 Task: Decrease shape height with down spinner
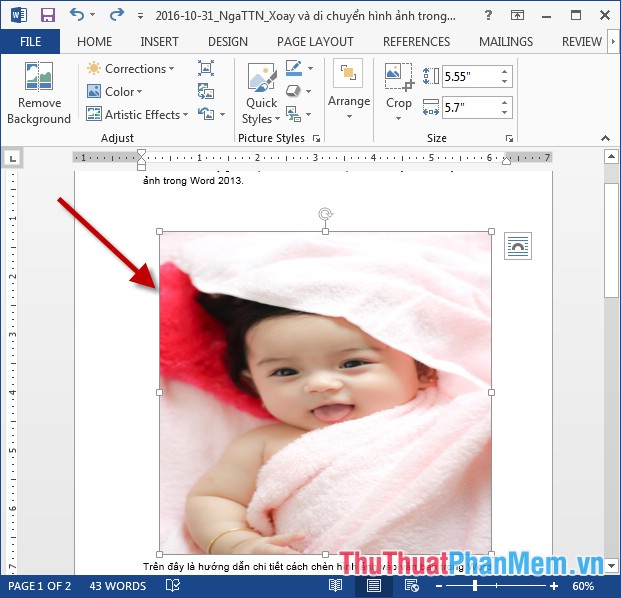pos(504,81)
